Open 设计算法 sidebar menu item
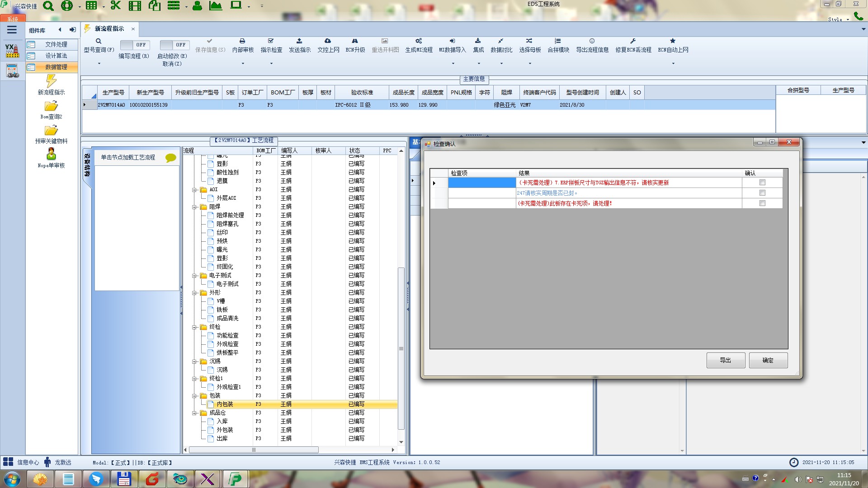 click(56, 56)
